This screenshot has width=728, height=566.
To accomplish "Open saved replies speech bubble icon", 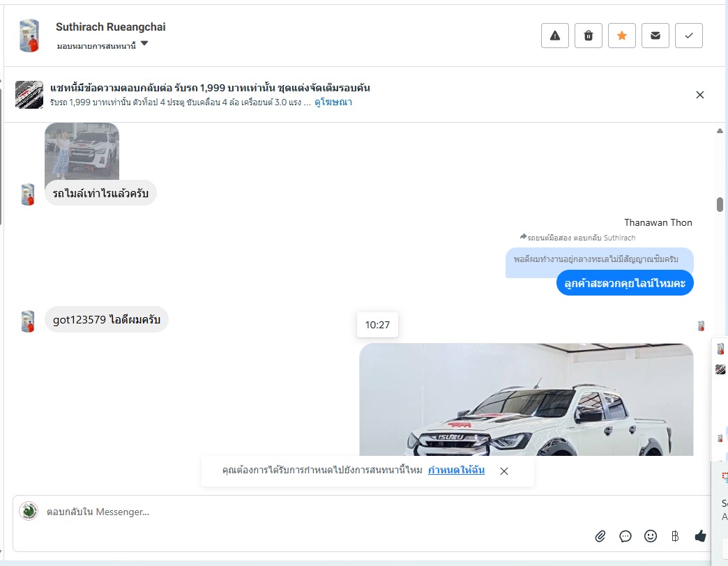I will (x=625, y=536).
